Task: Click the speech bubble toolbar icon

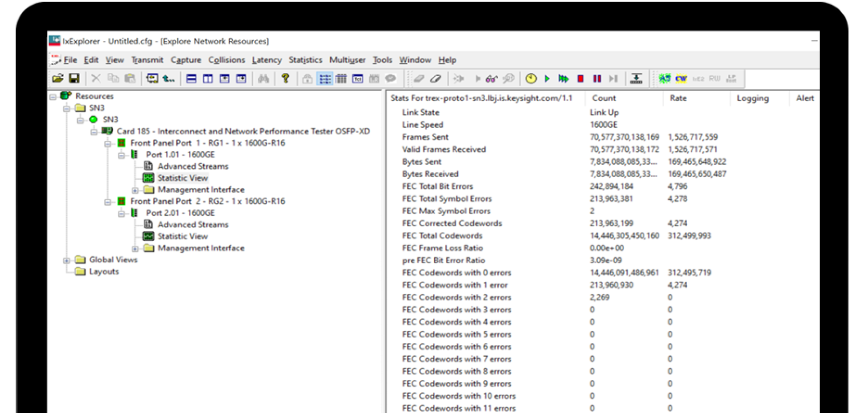Action: point(391,78)
